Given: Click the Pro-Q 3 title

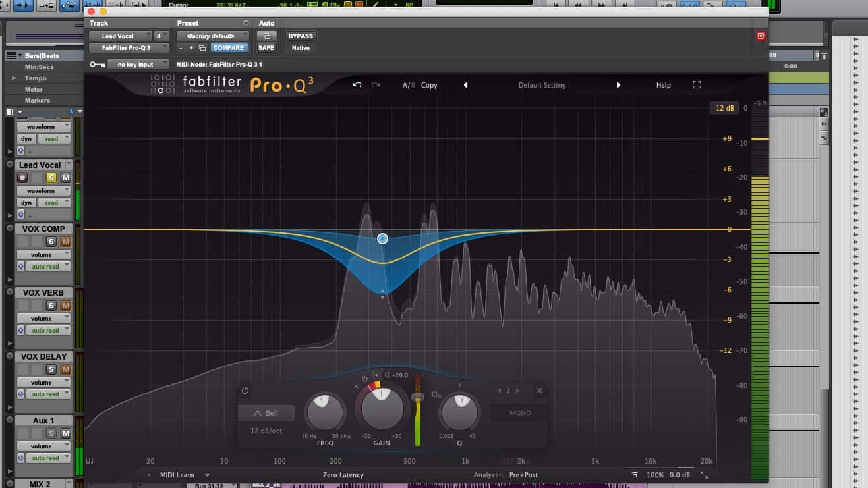Looking at the screenshot, I should click(x=281, y=85).
